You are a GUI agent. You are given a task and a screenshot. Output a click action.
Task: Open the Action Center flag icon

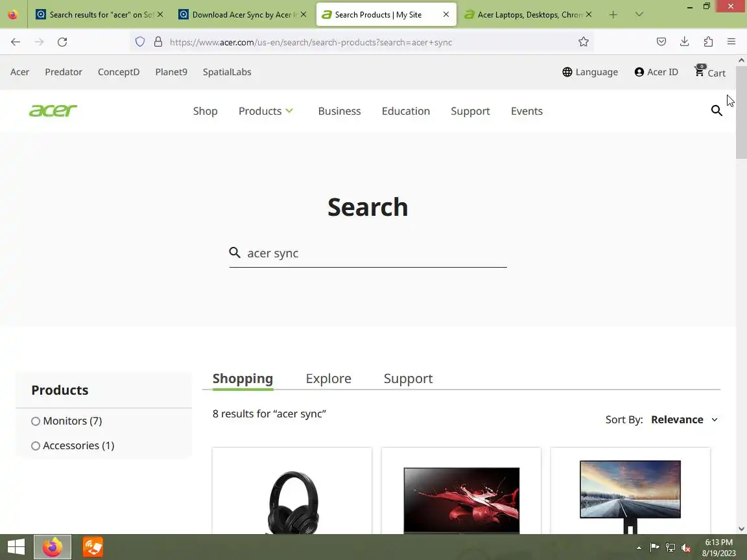pyautogui.click(x=654, y=548)
